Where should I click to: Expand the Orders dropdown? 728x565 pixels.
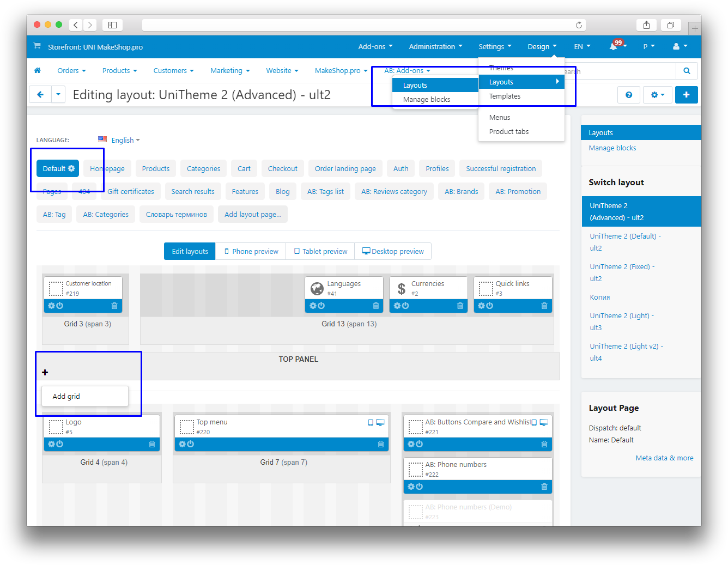pyautogui.click(x=71, y=70)
